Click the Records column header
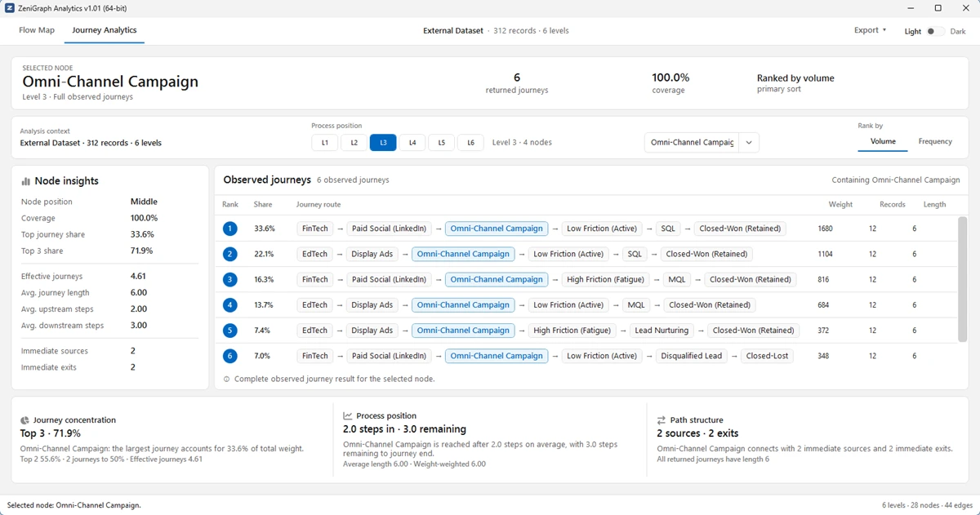980x515 pixels. pyautogui.click(x=893, y=204)
